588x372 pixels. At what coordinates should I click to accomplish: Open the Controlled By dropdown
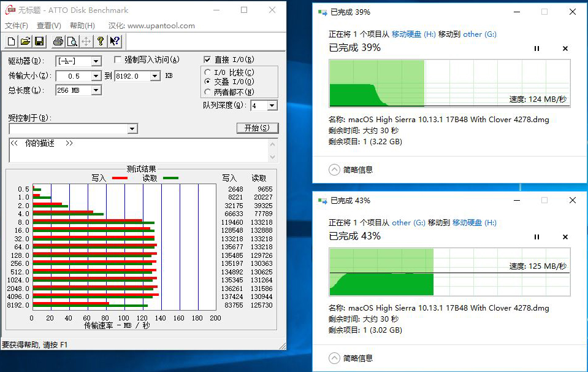pos(132,129)
